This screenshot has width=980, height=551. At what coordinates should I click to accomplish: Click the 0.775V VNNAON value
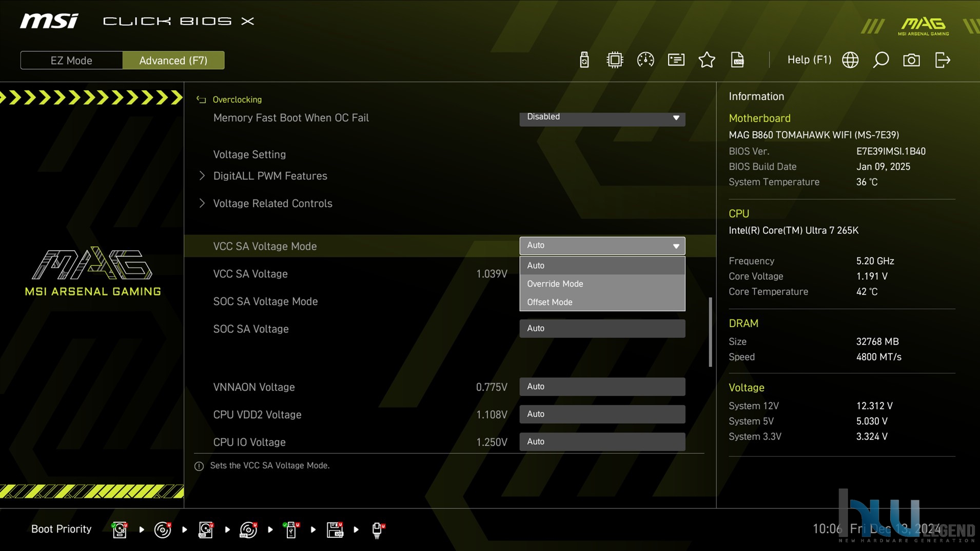click(x=492, y=387)
